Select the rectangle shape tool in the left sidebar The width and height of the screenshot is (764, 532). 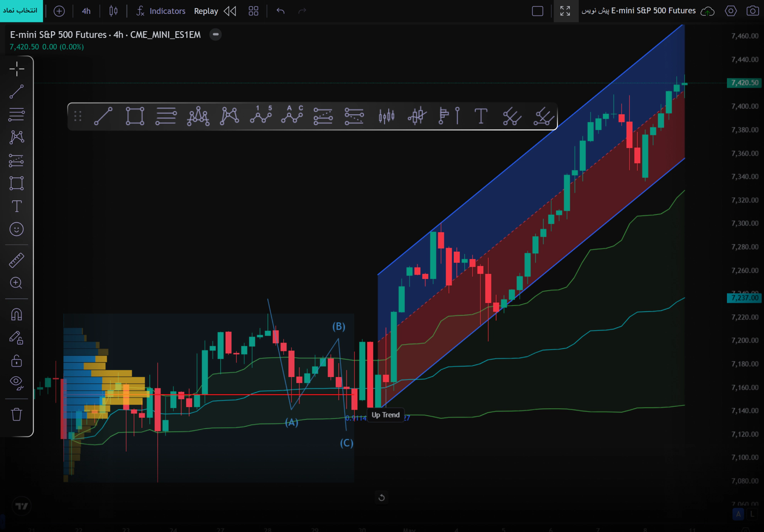[17, 183]
